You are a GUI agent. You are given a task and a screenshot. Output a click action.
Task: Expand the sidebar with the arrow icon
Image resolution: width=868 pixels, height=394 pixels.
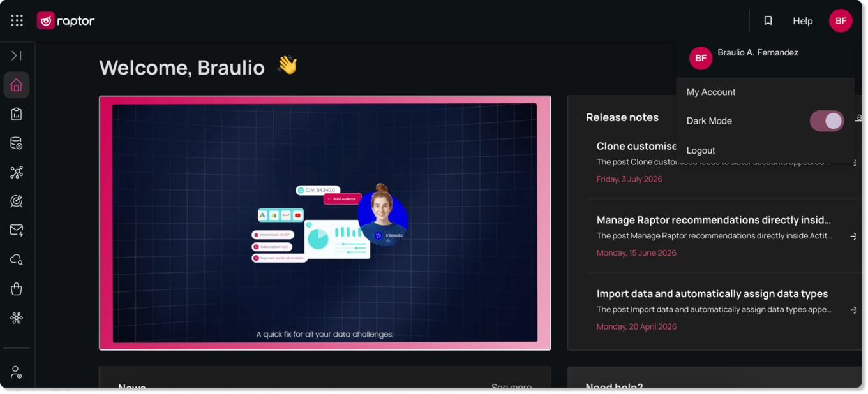coord(17,55)
